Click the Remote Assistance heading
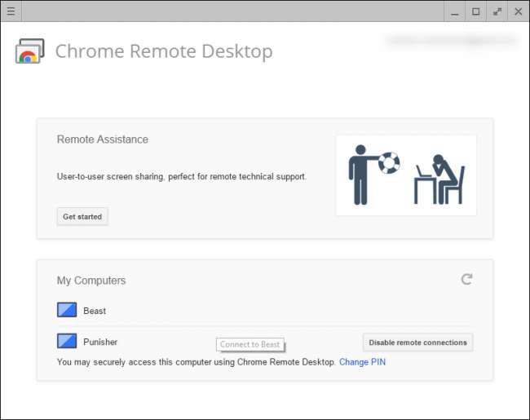530x420 pixels. pos(103,139)
